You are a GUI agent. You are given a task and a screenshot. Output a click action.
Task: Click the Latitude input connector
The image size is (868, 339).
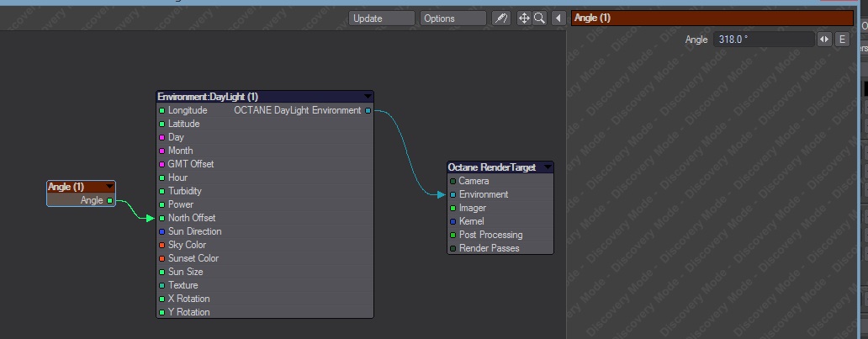[x=162, y=124]
